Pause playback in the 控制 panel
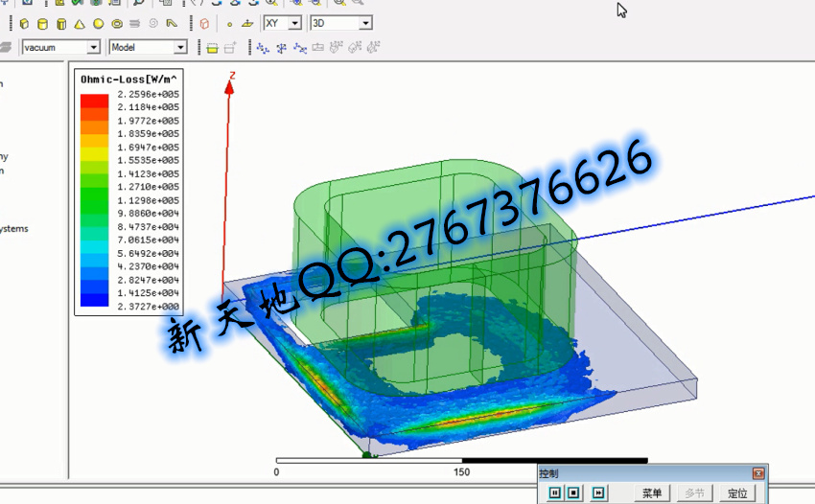This screenshot has width=815, height=504. [x=555, y=493]
